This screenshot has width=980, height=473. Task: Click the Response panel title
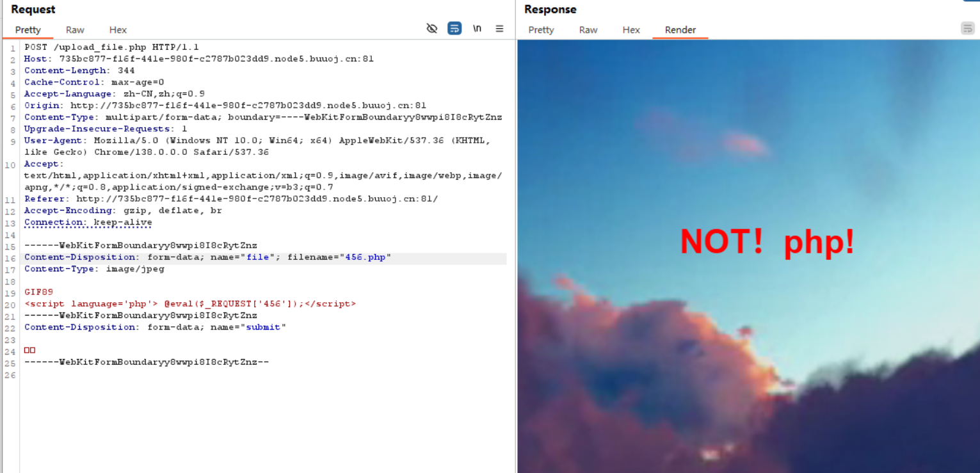pos(550,10)
